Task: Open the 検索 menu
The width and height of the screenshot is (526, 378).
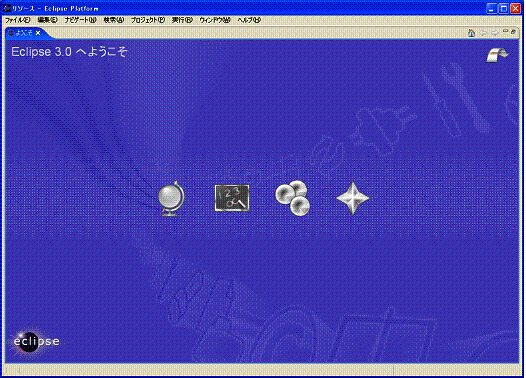Action: pos(114,20)
